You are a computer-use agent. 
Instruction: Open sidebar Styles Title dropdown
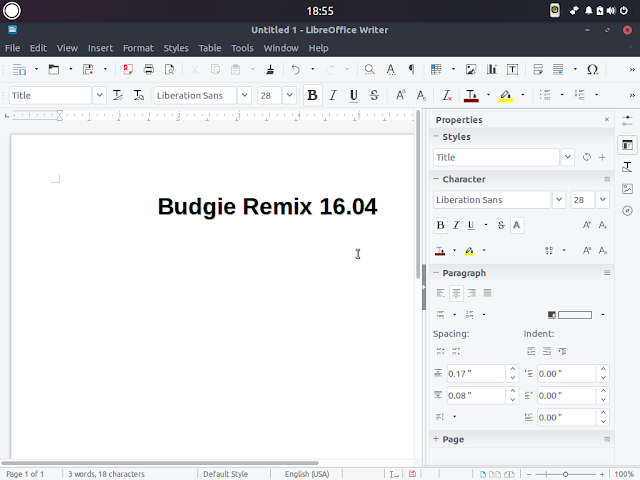click(568, 157)
